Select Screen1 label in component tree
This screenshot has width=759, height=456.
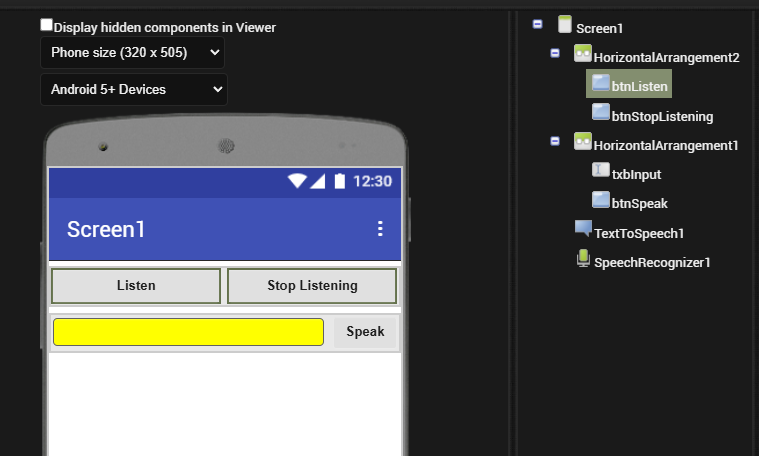[x=599, y=29]
